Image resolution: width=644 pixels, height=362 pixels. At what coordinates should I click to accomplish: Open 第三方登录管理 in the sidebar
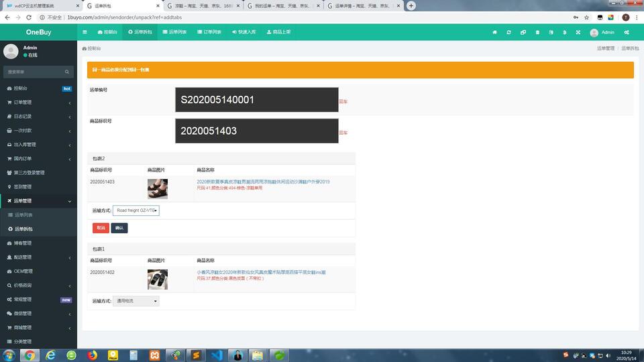tap(39, 172)
